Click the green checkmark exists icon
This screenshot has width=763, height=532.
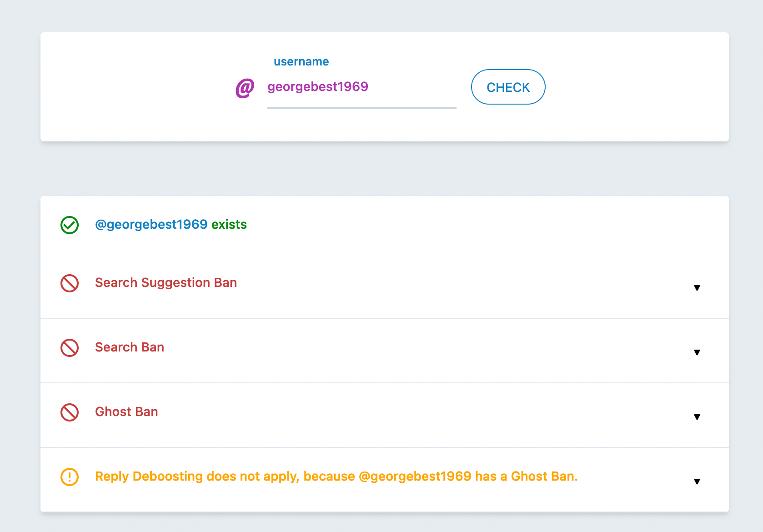coord(70,225)
